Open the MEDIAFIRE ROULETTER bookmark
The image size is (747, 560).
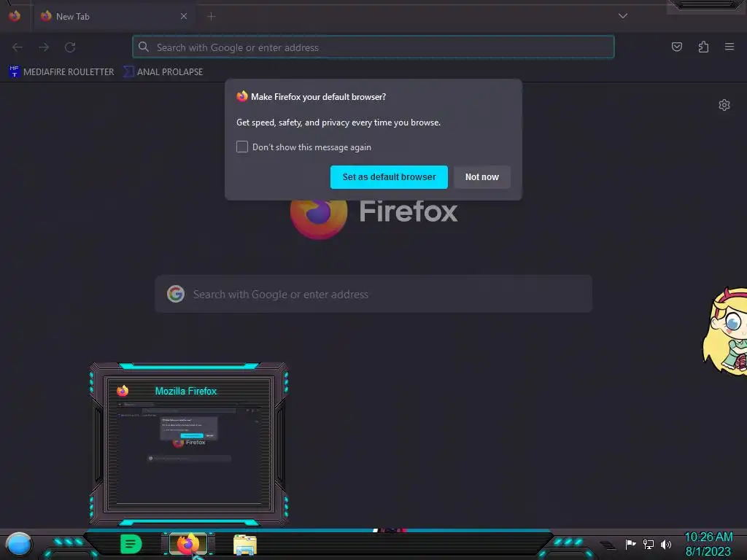tap(61, 72)
